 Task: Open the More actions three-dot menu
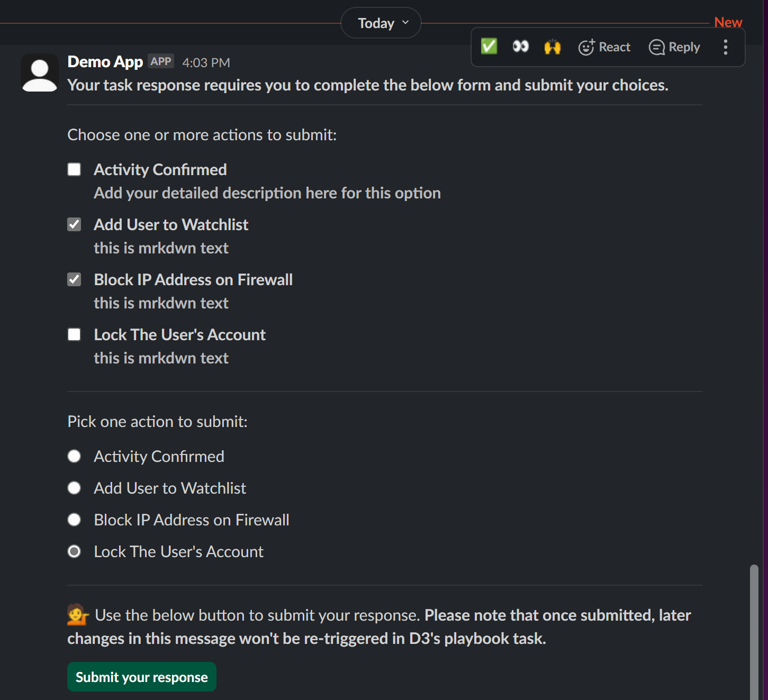(x=726, y=47)
